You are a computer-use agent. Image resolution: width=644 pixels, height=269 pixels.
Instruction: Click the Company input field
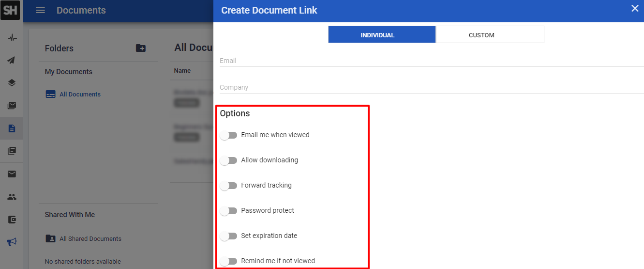[x=432, y=87]
